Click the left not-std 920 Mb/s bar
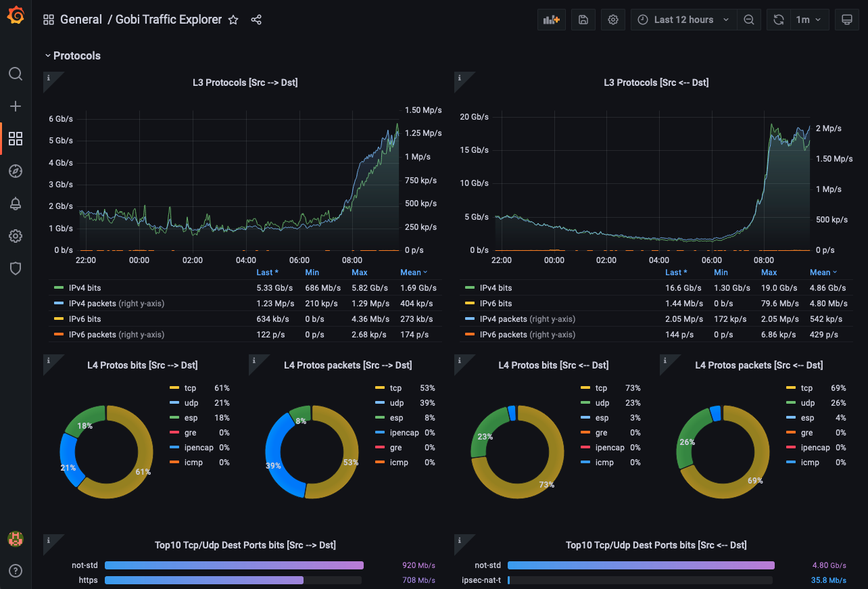 (233, 565)
